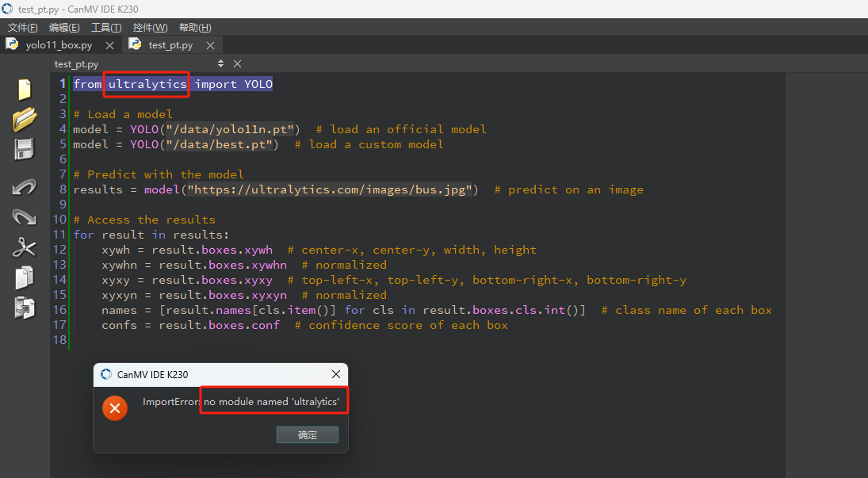Viewport: 868px width, 478px height.
Task: Click the ImportError message text in dialog
Action: click(241, 402)
